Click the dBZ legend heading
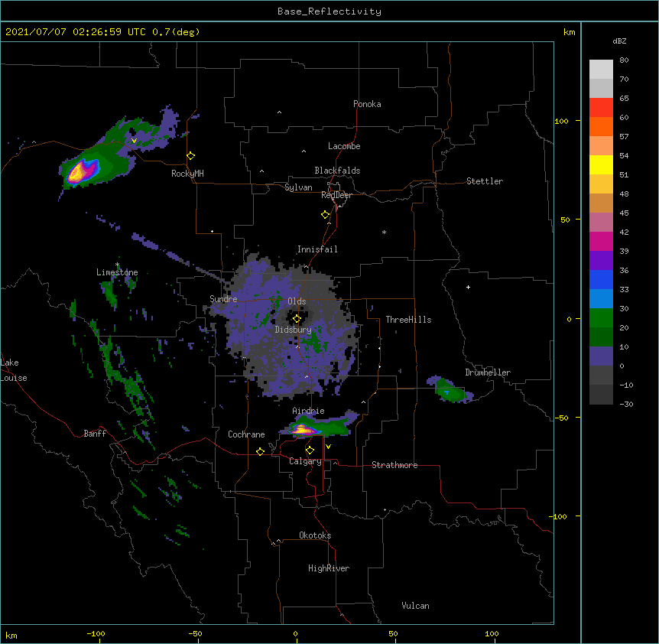The height and width of the screenshot is (644, 659). [x=619, y=41]
